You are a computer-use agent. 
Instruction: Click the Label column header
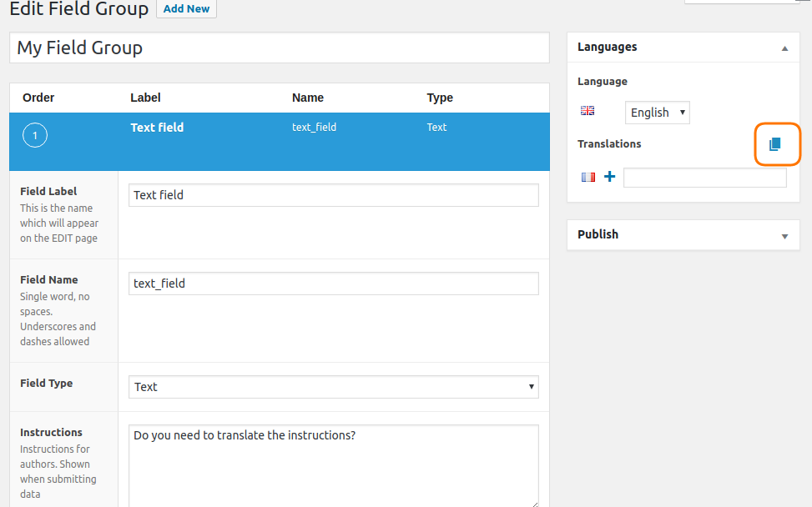tap(145, 98)
